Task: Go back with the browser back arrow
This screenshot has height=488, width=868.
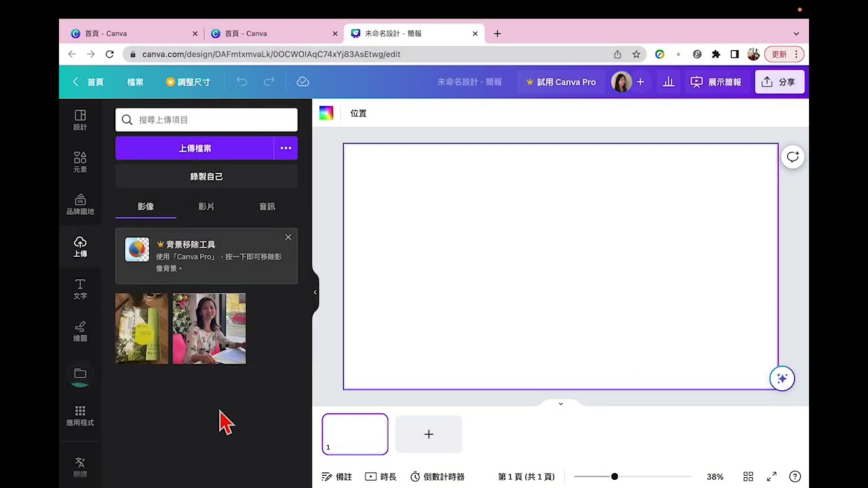Action: pyautogui.click(x=72, y=54)
